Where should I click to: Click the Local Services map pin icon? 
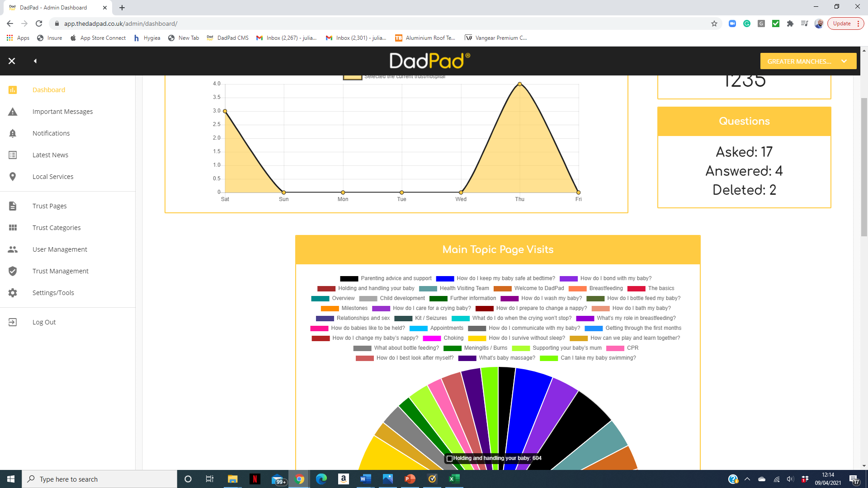[x=13, y=177]
